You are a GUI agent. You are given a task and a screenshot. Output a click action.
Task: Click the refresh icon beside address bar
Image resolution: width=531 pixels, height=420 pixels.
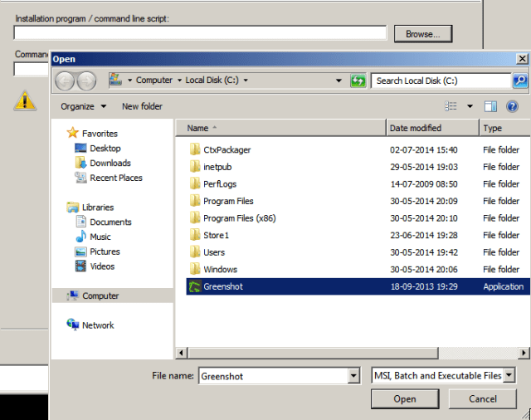(358, 81)
